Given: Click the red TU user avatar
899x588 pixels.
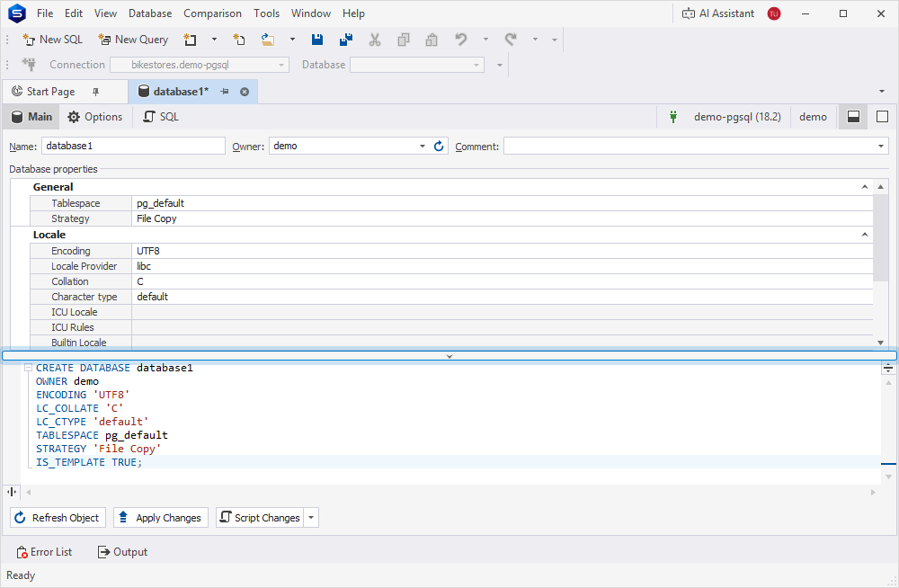Looking at the screenshot, I should coord(774,13).
